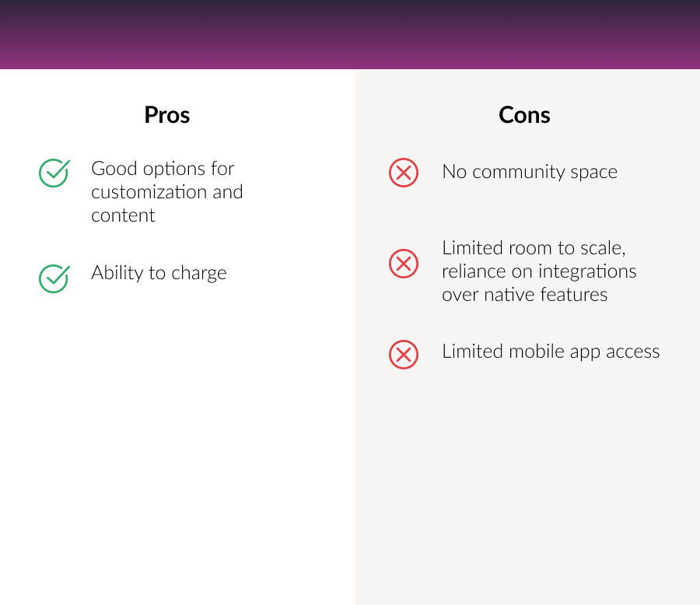Click the word 'content' in Pros list
This screenshot has height=605, width=700.
coord(123,215)
